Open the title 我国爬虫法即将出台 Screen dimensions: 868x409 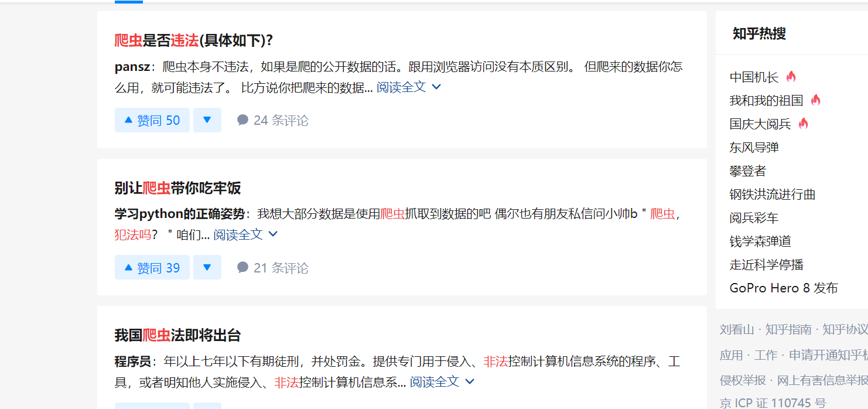coord(177,336)
